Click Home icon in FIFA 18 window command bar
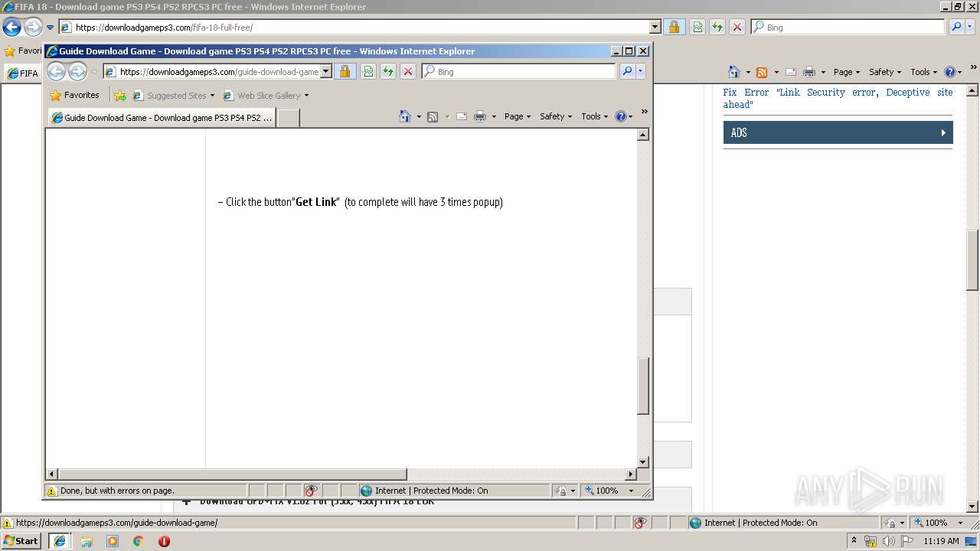The image size is (980, 551). (x=734, y=72)
